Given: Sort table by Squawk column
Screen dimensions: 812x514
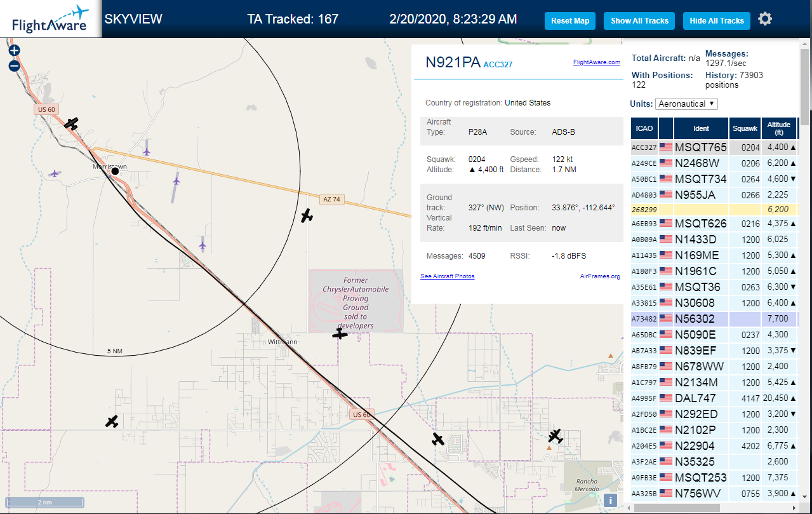Looking at the screenshot, I should [x=745, y=128].
